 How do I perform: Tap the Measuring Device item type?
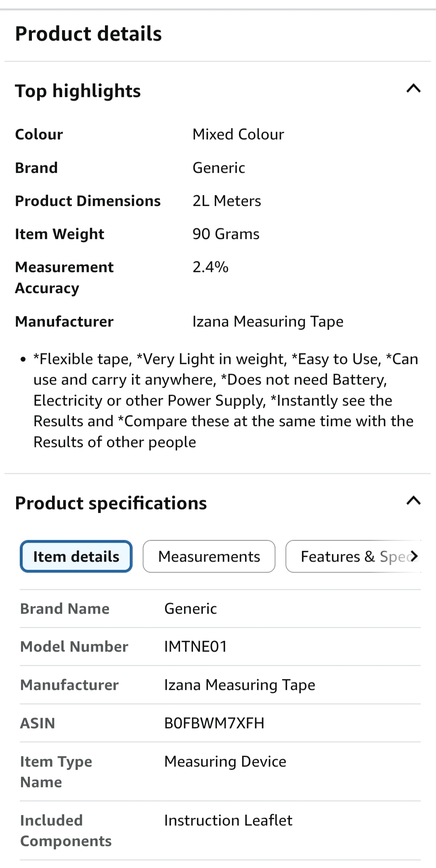[225, 762]
